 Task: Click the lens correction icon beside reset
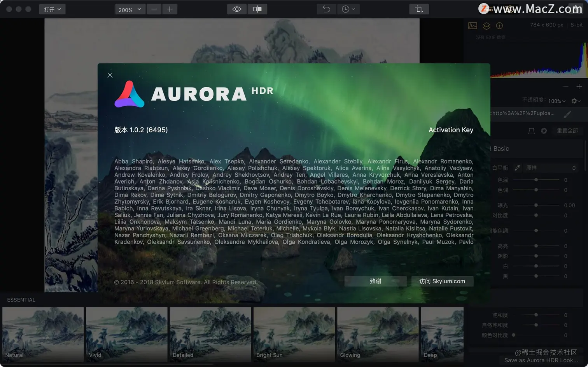tap(531, 131)
